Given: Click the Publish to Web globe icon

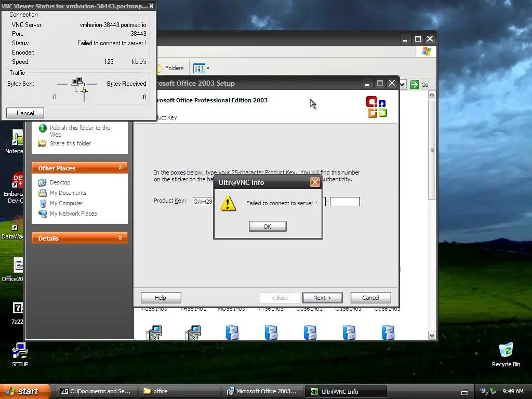Looking at the screenshot, I should click(x=43, y=128).
